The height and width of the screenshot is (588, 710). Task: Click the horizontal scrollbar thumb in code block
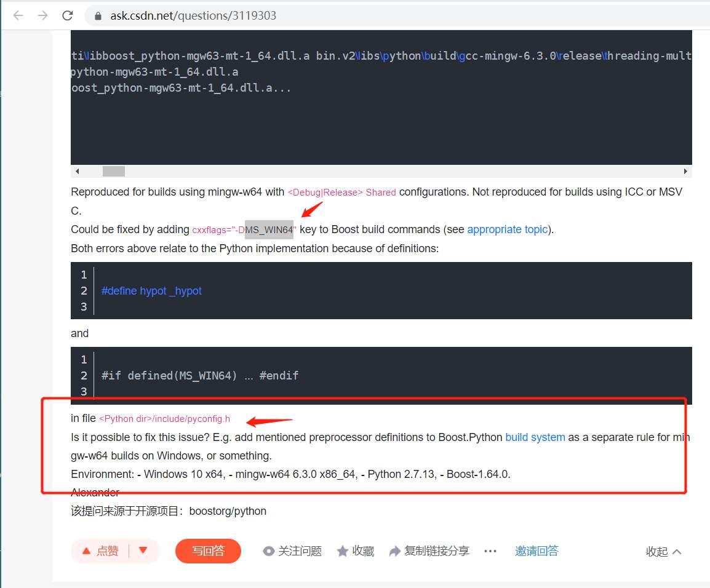pyautogui.click(x=114, y=171)
